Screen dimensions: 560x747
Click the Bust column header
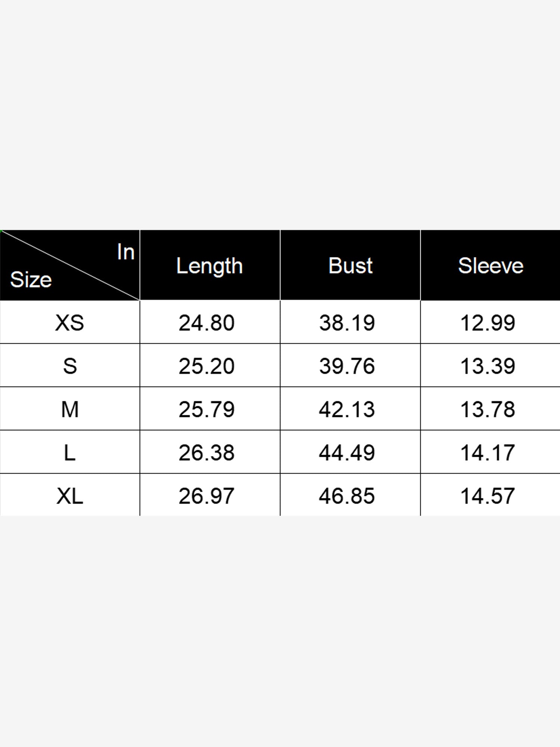[350, 266]
